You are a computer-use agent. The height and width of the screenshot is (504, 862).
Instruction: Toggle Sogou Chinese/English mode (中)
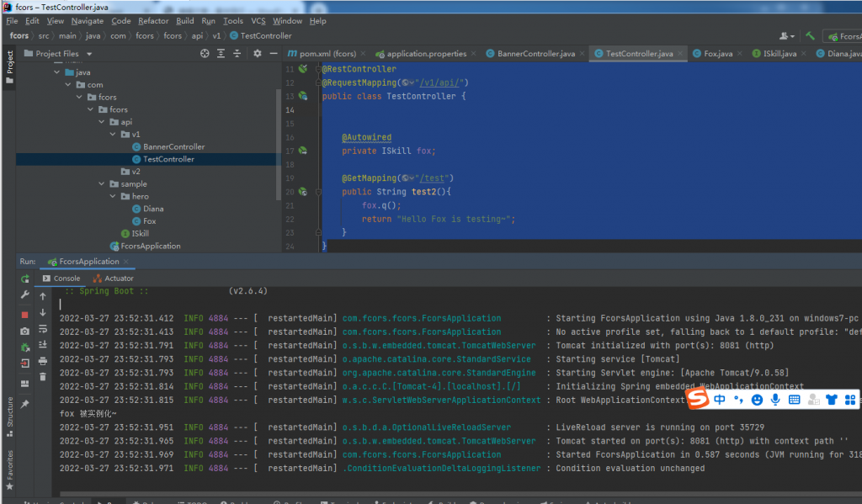click(720, 400)
